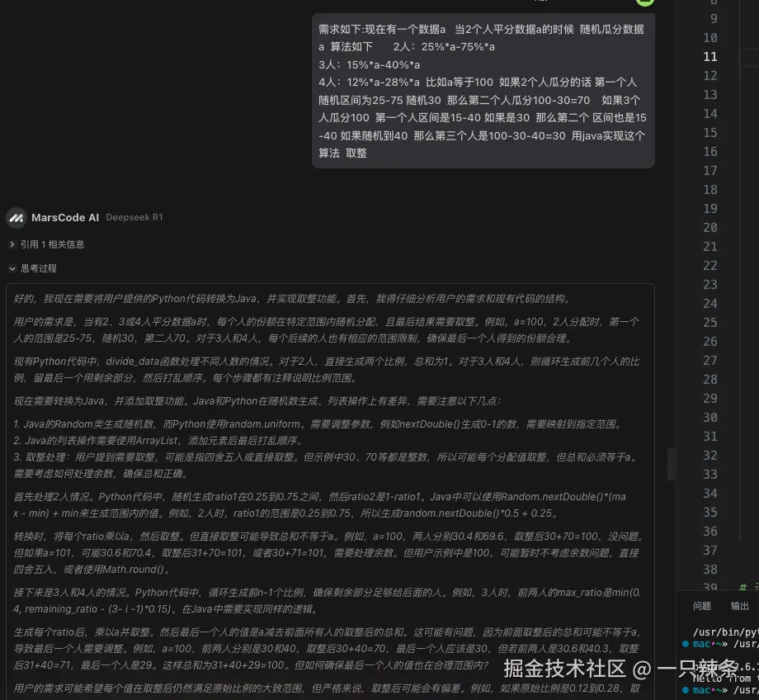Click the chevron arrow before 引用 label
This screenshot has height=700, width=759.
12,244
